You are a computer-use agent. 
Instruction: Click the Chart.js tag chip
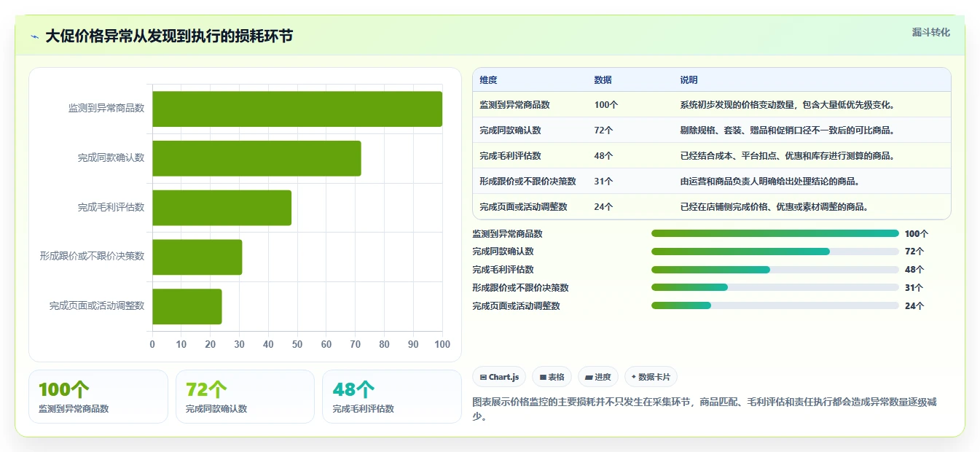[x=499, y=377]
